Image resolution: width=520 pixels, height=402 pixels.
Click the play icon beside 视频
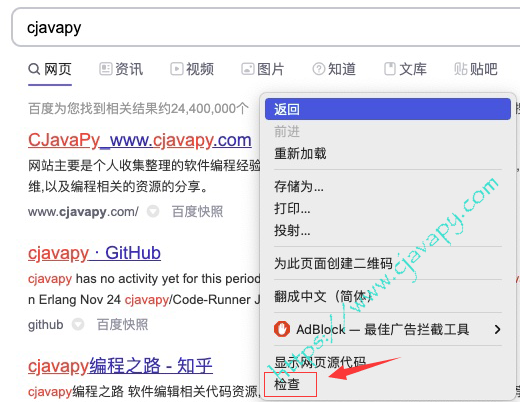(177, 69)
